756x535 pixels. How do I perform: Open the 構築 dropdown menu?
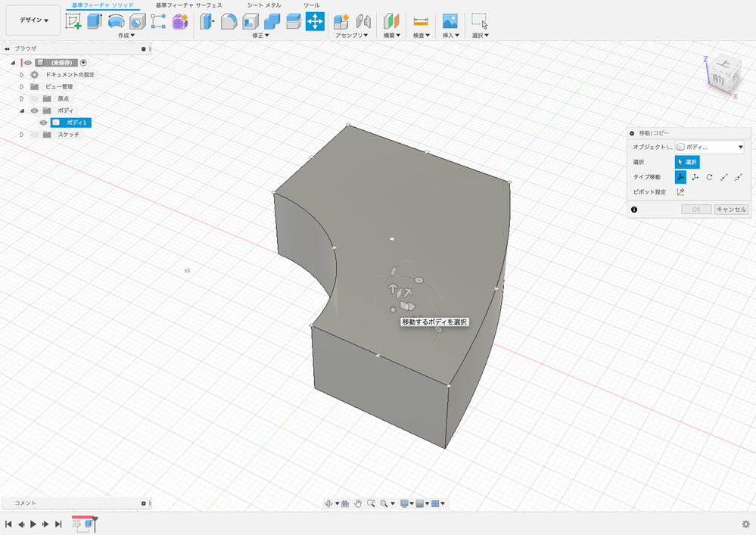(x=392, y=35)
